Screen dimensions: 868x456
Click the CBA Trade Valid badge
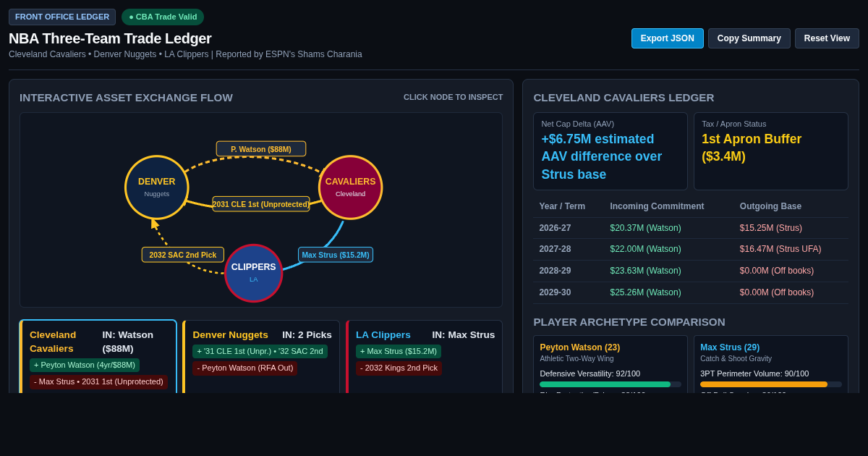pyautogui.click(x=163, y=17)
